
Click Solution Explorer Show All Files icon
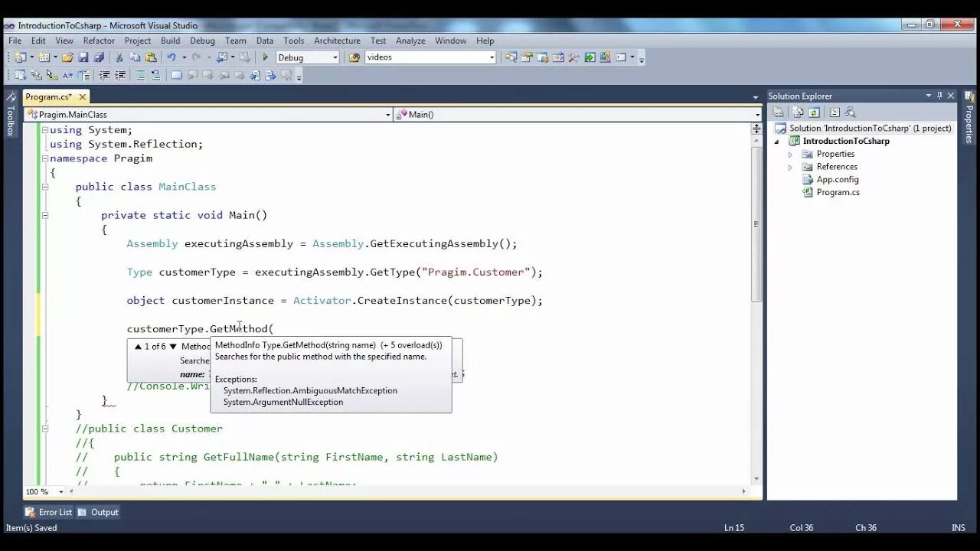tap(798, 112)
